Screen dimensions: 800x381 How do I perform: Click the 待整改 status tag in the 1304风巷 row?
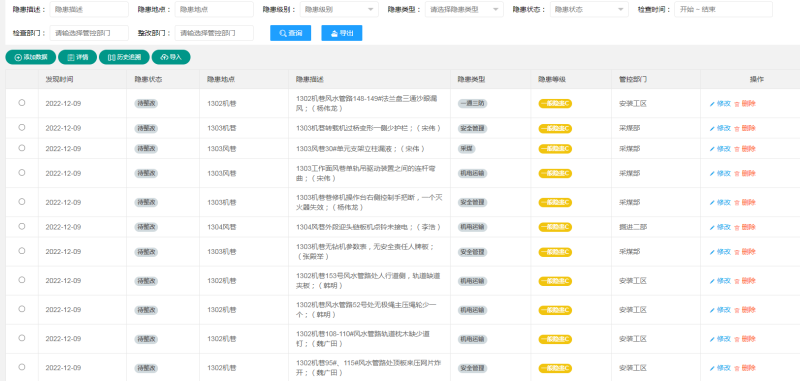[x=146, y=227]
